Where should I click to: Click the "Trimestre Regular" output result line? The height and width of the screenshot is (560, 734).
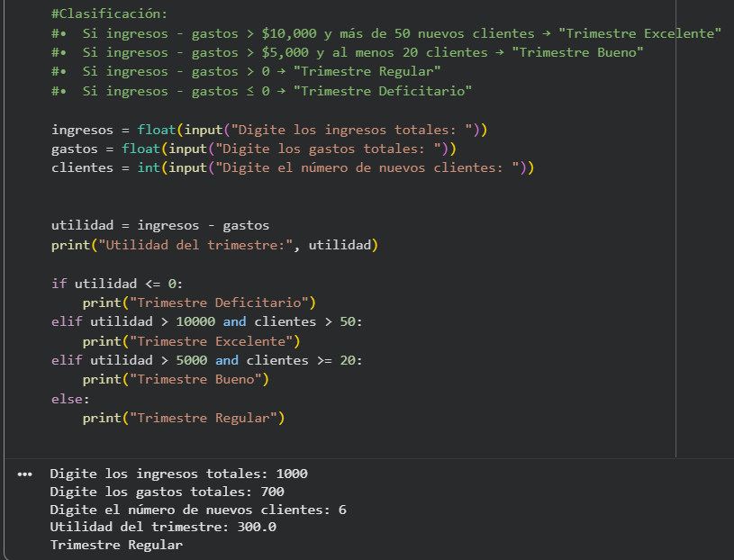point(116,545)
